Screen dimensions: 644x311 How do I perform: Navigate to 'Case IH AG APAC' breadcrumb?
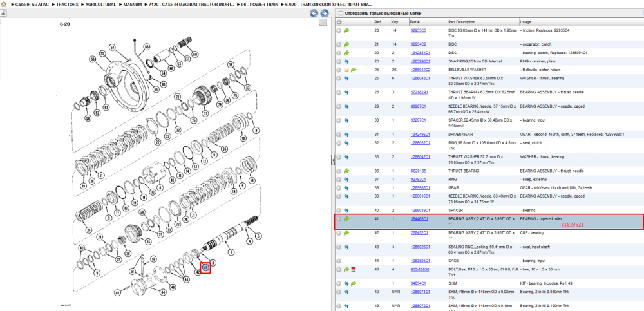[32, 4]
